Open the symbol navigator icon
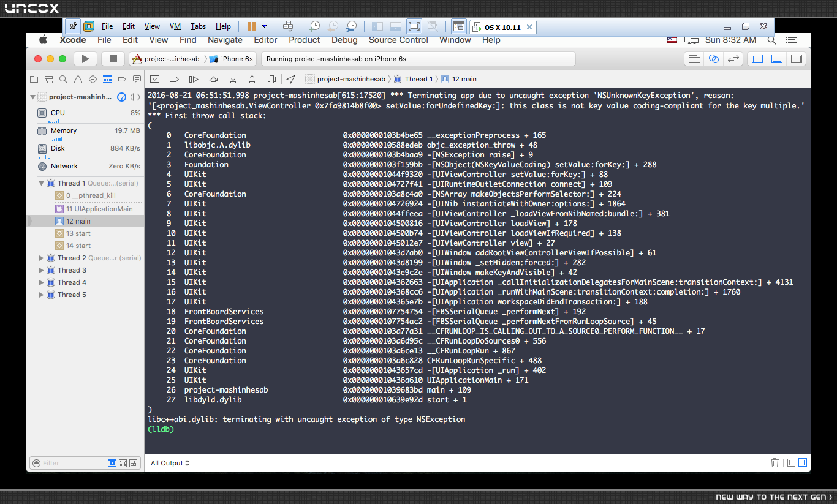This screenshot has height=504, width=837. [48, 79]
